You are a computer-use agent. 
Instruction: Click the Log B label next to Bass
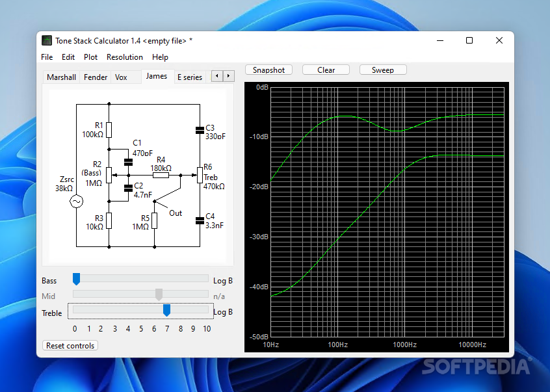tap(223, 281)
